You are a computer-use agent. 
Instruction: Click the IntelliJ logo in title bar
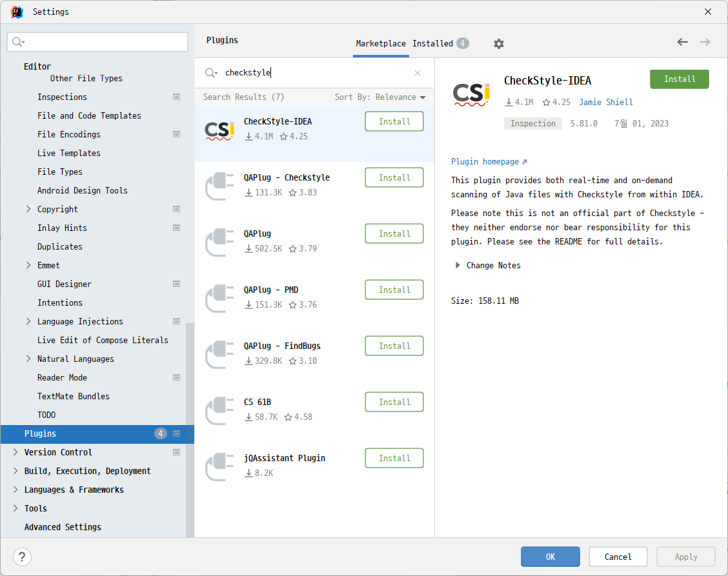[17, 12]
